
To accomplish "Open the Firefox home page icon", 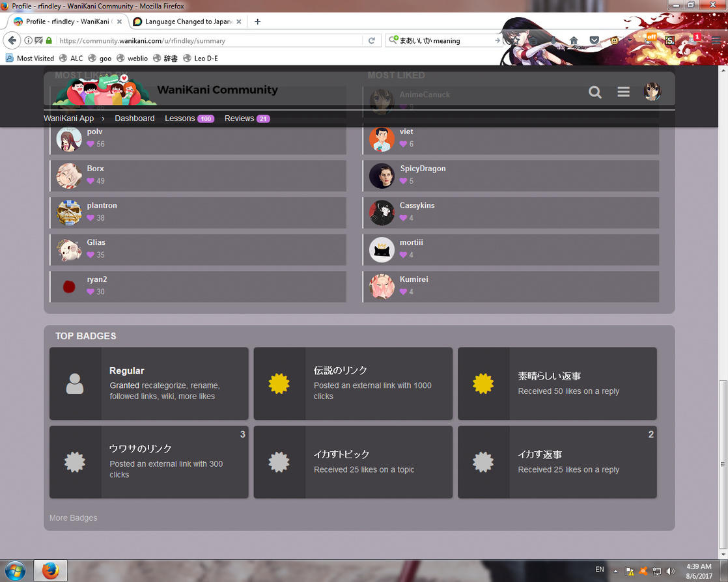I will coord(574,40).
